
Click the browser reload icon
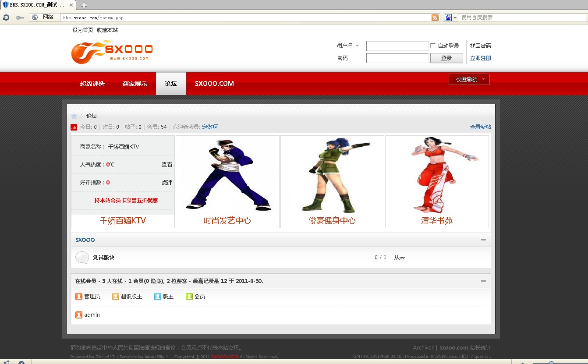pyautogui.click(x=6, y=18)
